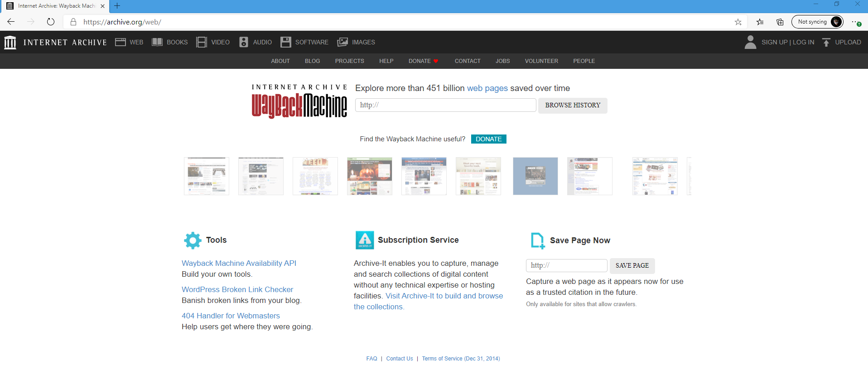Refresh the page with the reload icon

51,22
